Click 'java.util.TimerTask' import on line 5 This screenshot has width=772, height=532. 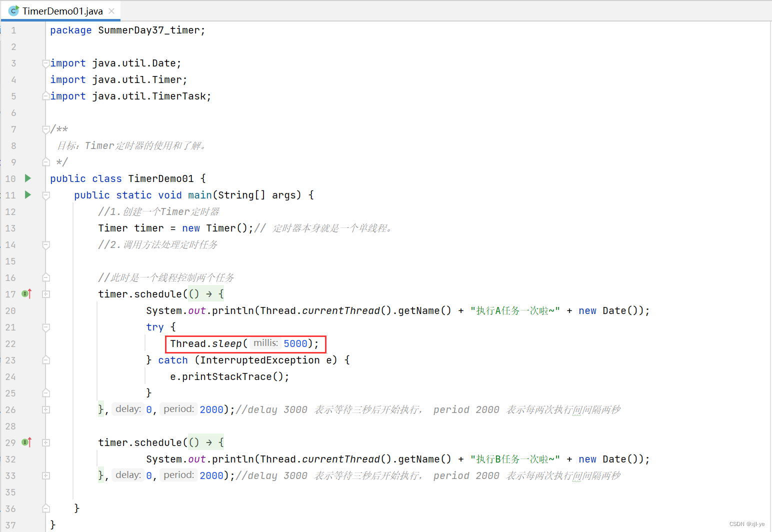[x=148, y=96]
